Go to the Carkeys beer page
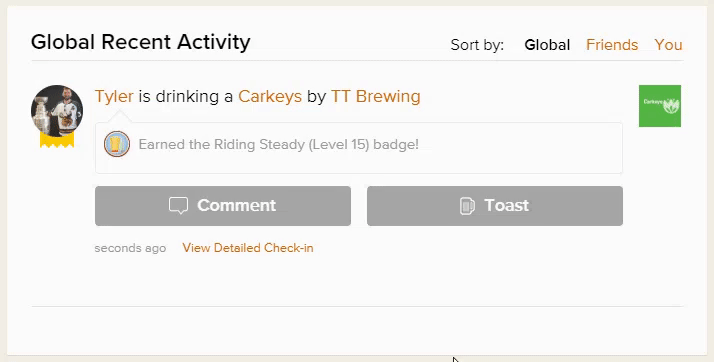The height and width of the screenshot is (362, 714). click(x=270, y=97)
